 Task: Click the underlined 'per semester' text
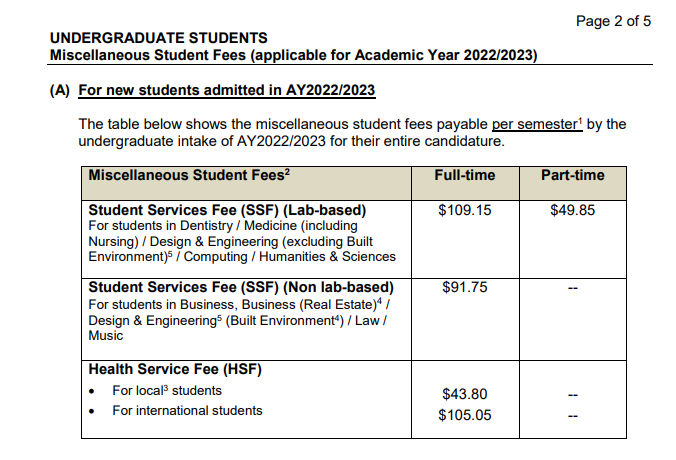[537, 124]
